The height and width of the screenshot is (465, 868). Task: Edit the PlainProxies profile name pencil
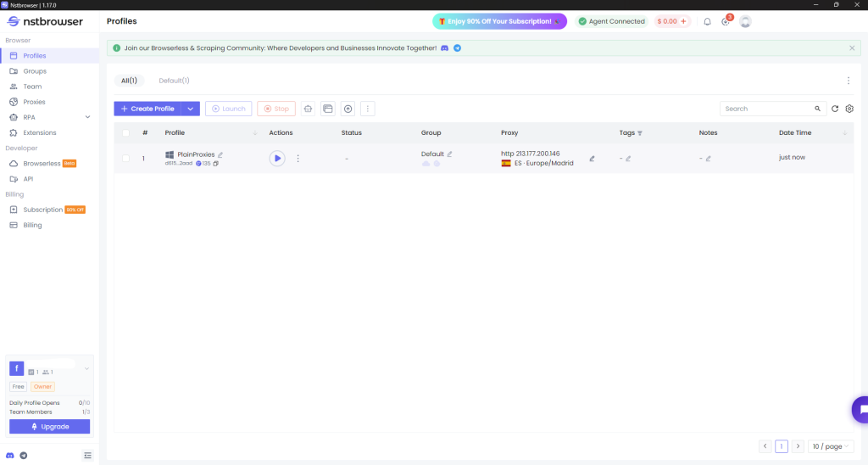tap(220, 154)
